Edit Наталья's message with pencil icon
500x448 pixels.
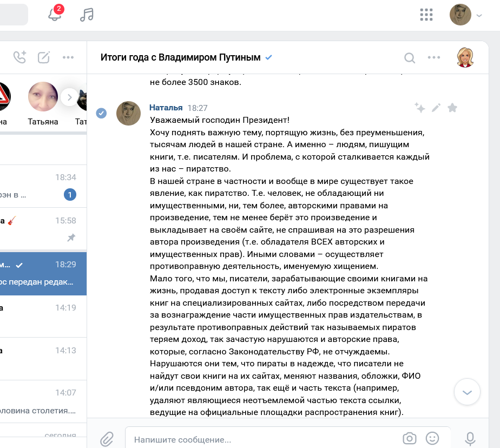[x=436, y=108]
